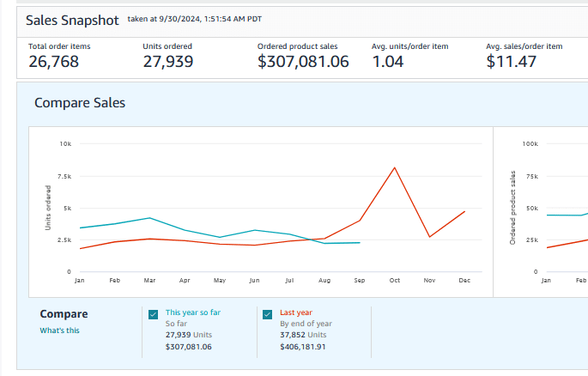This screenshot has width=588, height=376.
Task: Click the "37,852 Units" last year figure
Action: tap(303, 335)
